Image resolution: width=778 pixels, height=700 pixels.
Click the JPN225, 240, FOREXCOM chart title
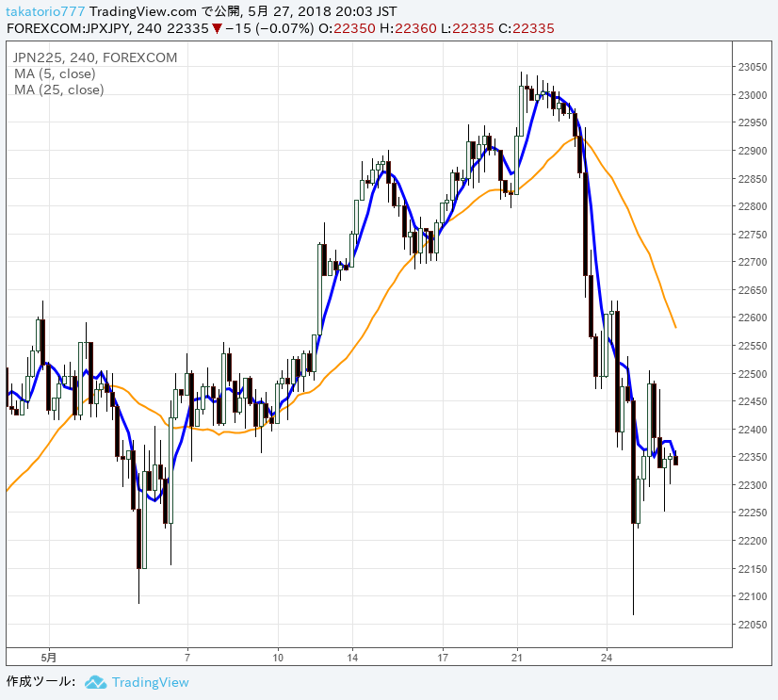(95, 57)
